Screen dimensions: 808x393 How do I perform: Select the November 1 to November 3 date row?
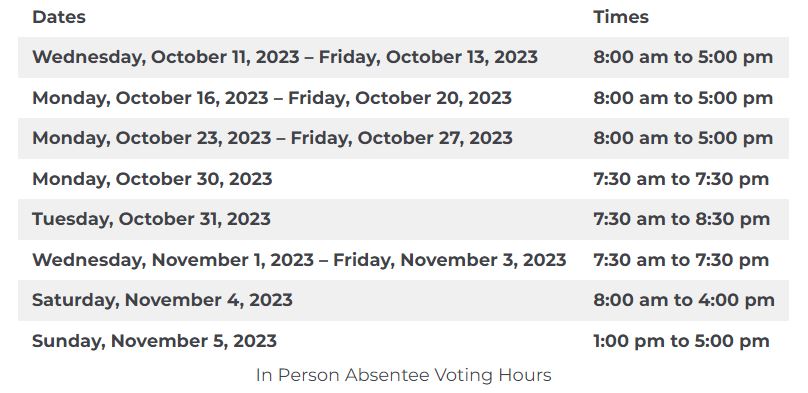coord(299,260)
